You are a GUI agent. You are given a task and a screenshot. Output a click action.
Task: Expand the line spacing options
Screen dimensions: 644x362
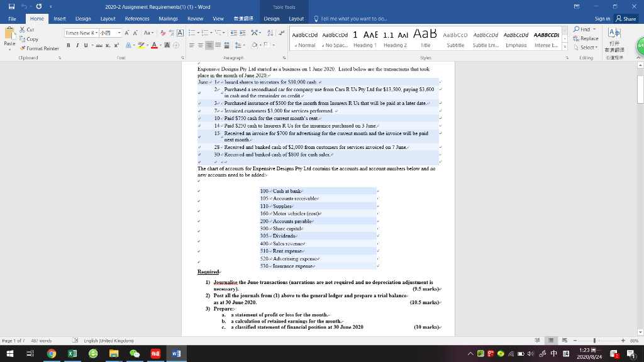(x=245, y=45)
